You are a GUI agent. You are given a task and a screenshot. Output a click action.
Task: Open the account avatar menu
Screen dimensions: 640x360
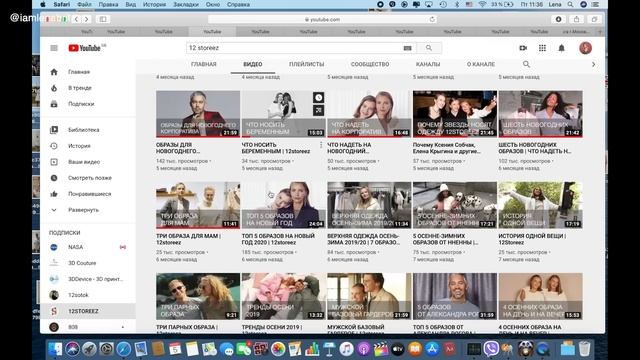585,48
